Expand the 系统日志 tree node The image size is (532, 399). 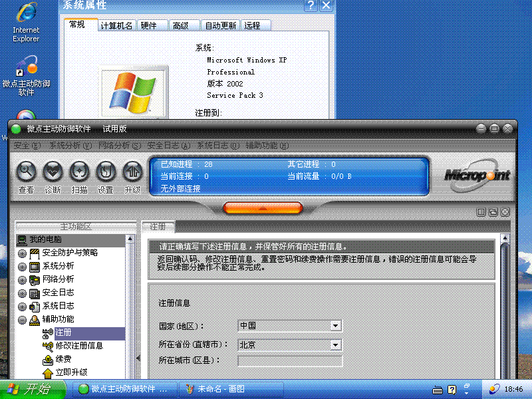[x=23, y=307]
